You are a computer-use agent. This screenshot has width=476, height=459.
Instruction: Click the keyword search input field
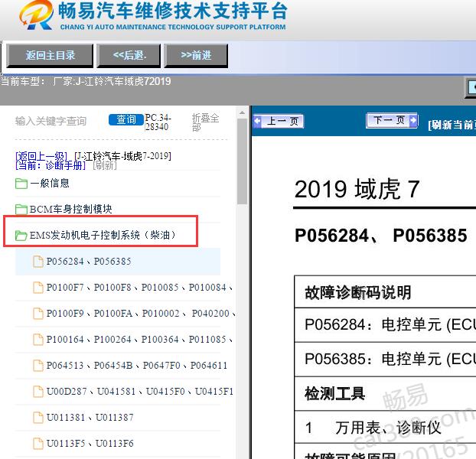(60, 121)
